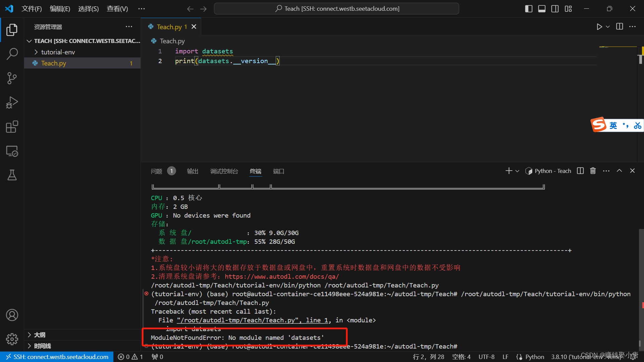Viewport: 644px width, 362px height.
Task: Select language mode Python in status bar
Action: 535,357
